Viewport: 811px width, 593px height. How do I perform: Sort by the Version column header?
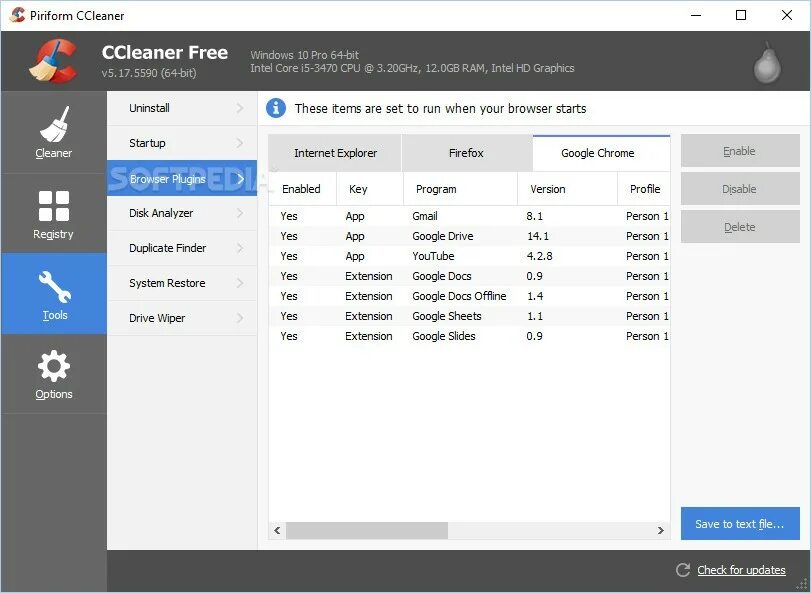click(x=567, y=189)
